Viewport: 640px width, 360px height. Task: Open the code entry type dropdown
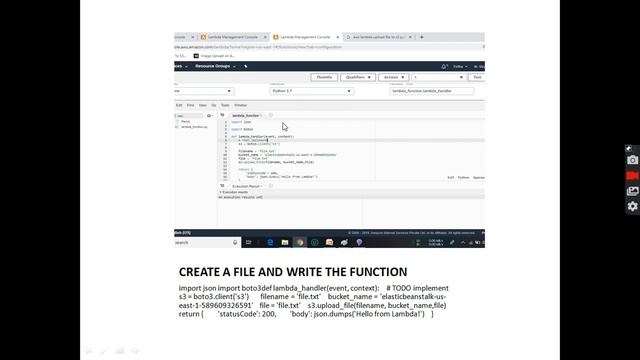tap(204, 91)
